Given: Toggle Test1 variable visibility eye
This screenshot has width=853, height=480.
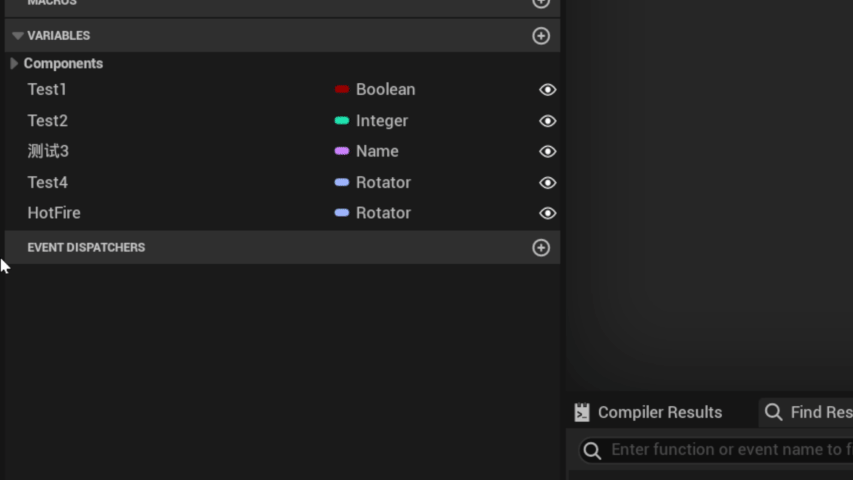Looking at the screenshot, I should [x=547, y=90].
